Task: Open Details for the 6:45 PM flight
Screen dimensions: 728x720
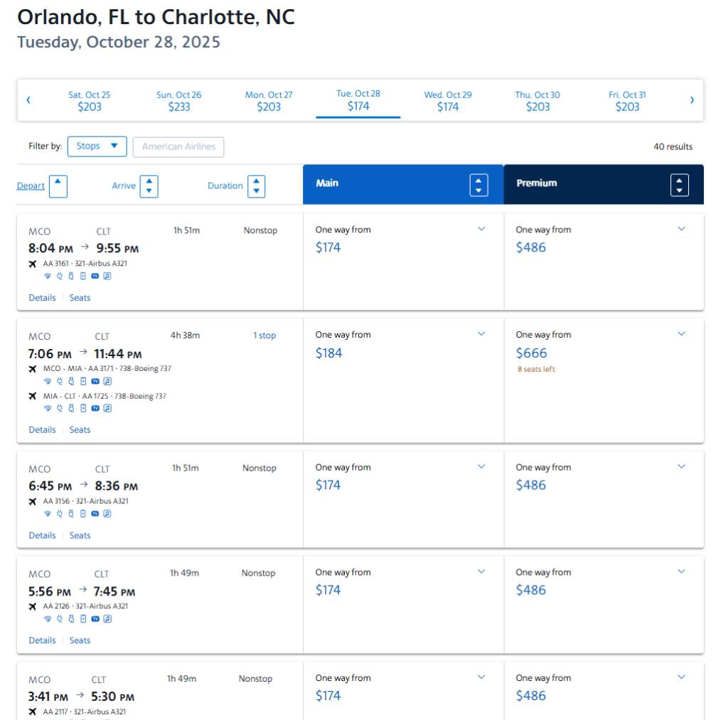Action: point(42,536)
